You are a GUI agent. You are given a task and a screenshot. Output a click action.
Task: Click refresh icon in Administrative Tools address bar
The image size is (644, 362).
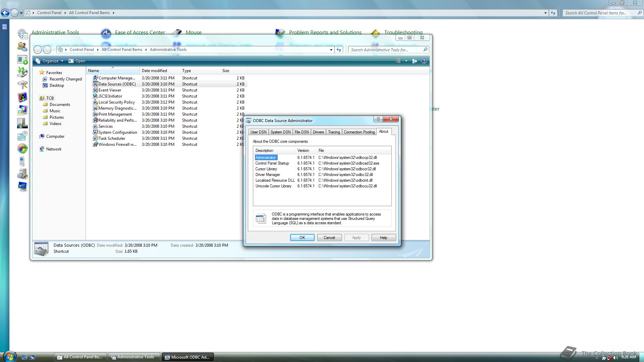(x=339, y=50)
